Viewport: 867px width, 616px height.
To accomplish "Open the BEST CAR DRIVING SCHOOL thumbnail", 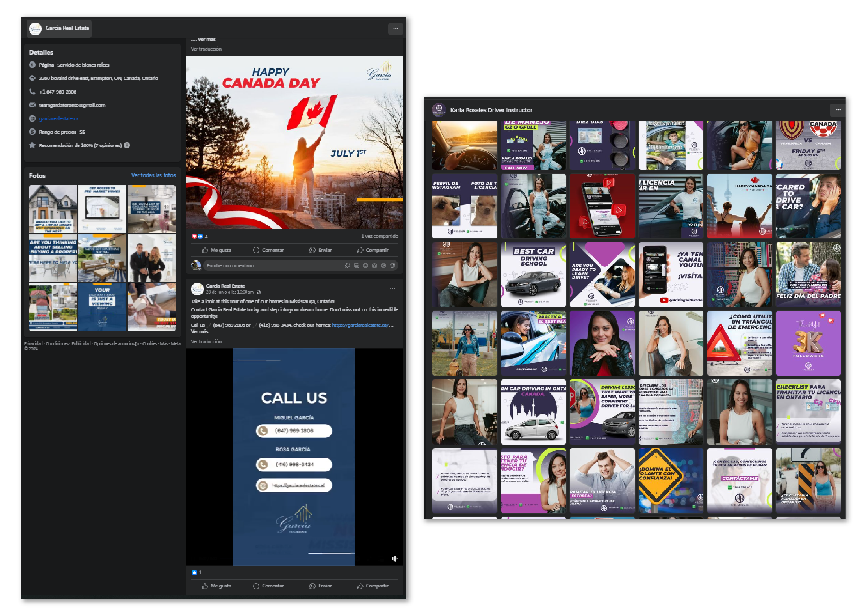I will (x=533, y=275).
